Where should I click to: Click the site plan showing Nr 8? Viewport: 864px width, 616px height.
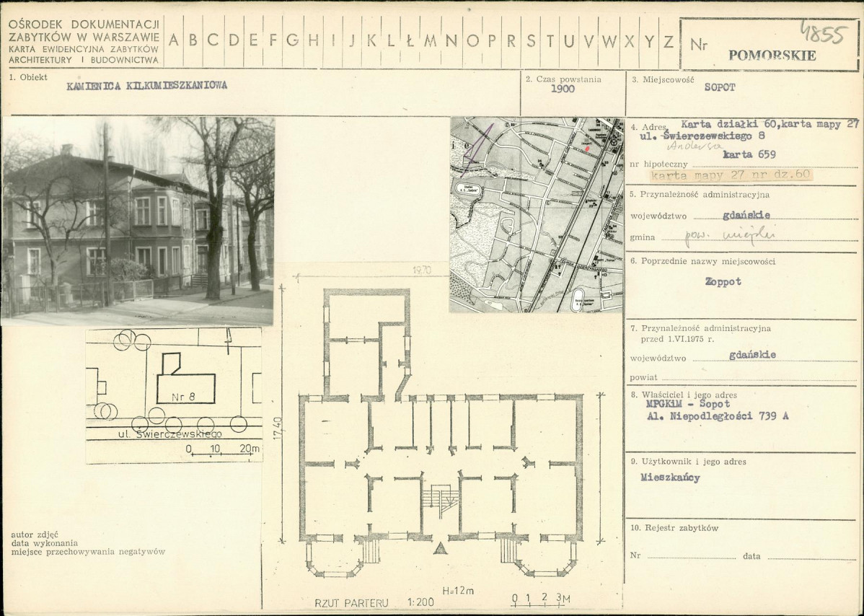pos(174,395)
